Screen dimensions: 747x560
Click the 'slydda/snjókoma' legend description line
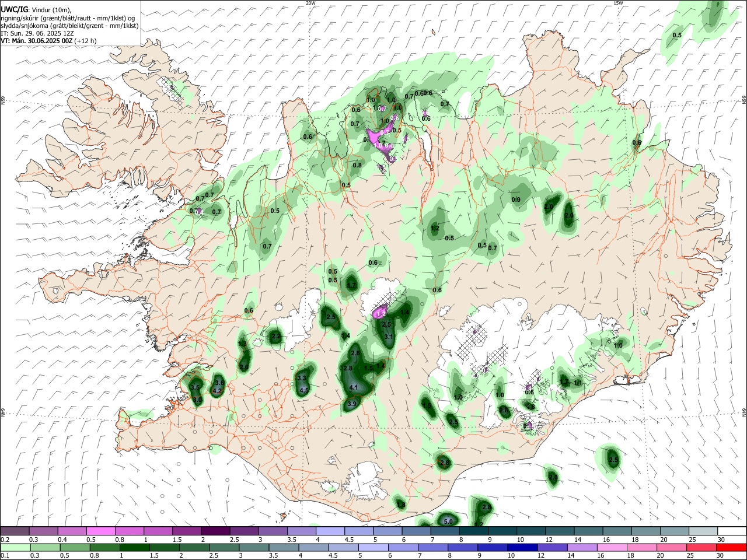click(x=69, y=26)
